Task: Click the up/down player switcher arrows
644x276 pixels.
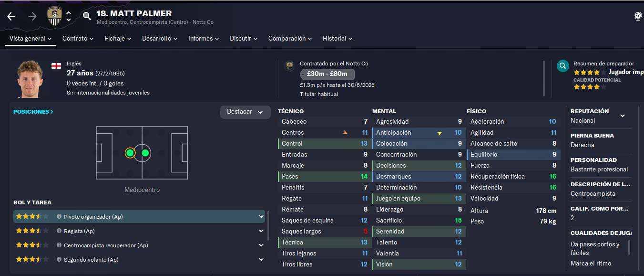Action: tap(69, 16)
